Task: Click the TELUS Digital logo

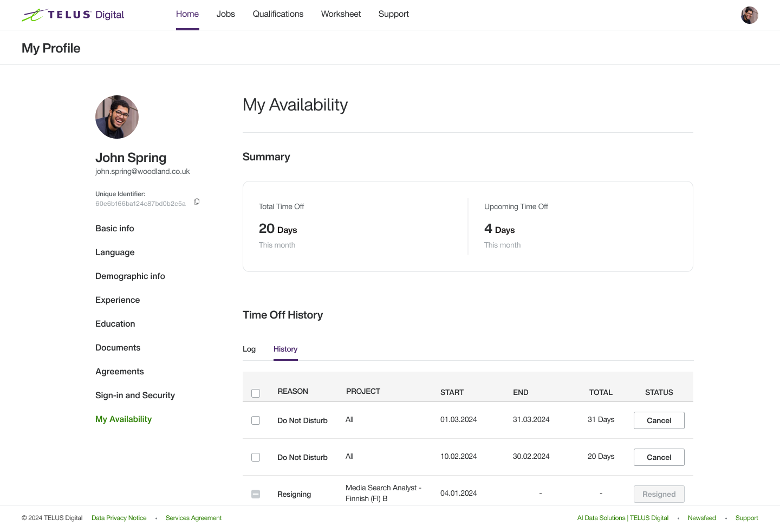Action: pos(73,15)
